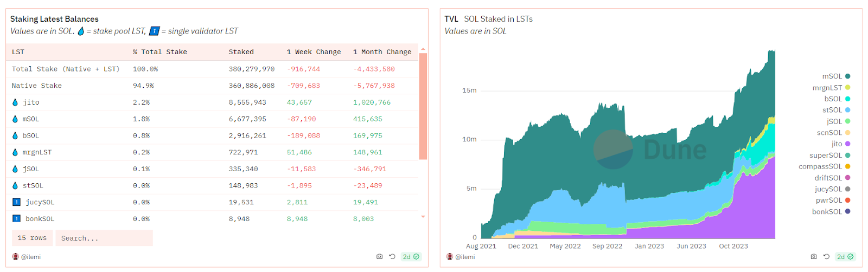Click the @ilemi author link below the table
Viewport: 868px width, 272px height.
(x=31, y=257)
